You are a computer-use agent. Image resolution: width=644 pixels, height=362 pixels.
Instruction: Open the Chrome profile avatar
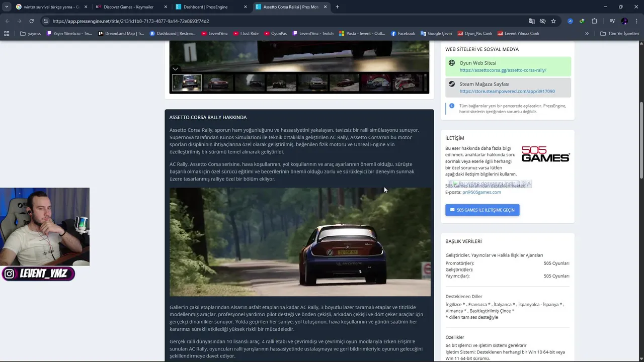click(x=624, y=21)
